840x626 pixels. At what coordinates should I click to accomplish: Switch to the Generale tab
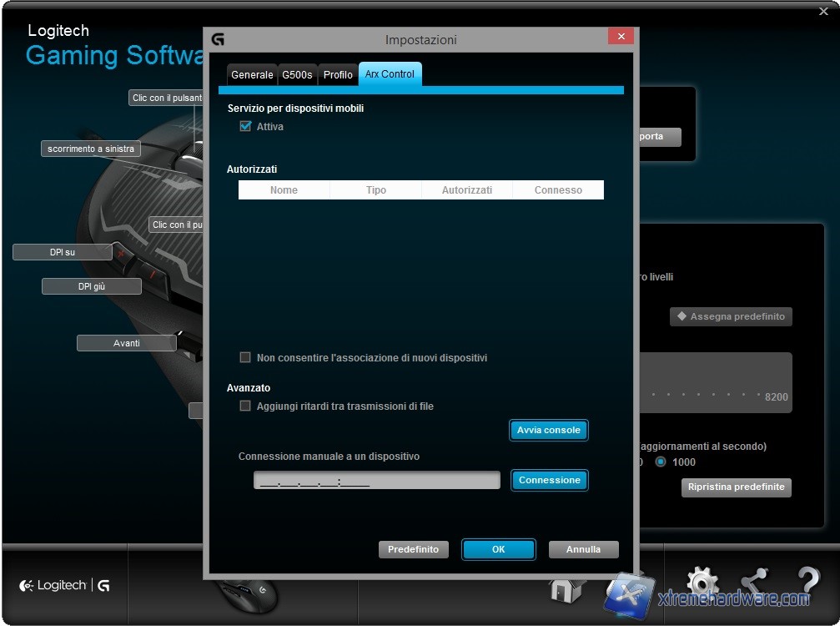(x=252, y=75)
